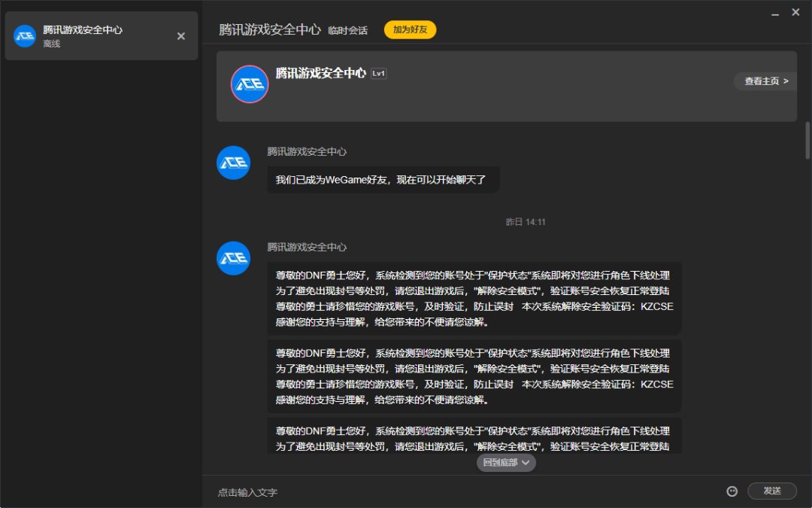Open the emoji picker icon

click(x=732, y=491)
